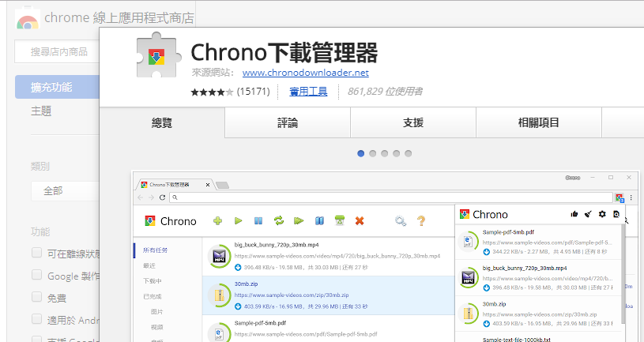Click the broom clean icon in Chrono popup

click(x=588, y=214)
